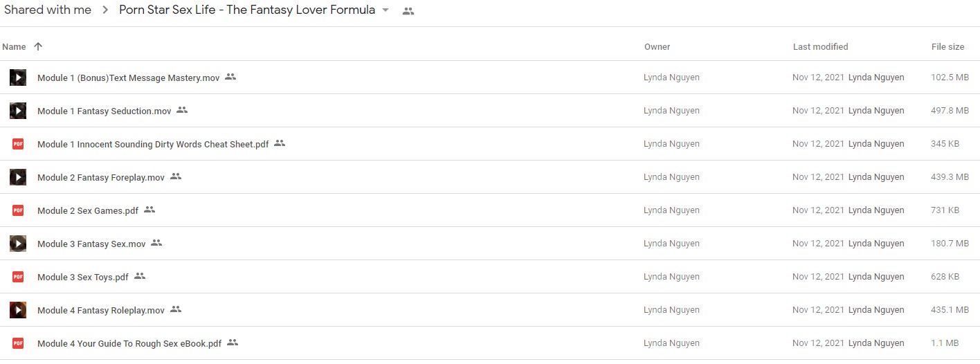Screen dimensions: 980x364
Task: Click the PDF icon for Your Guide To Rough Sex eBook
Action: pyautogui.click(x=18, y=343)
